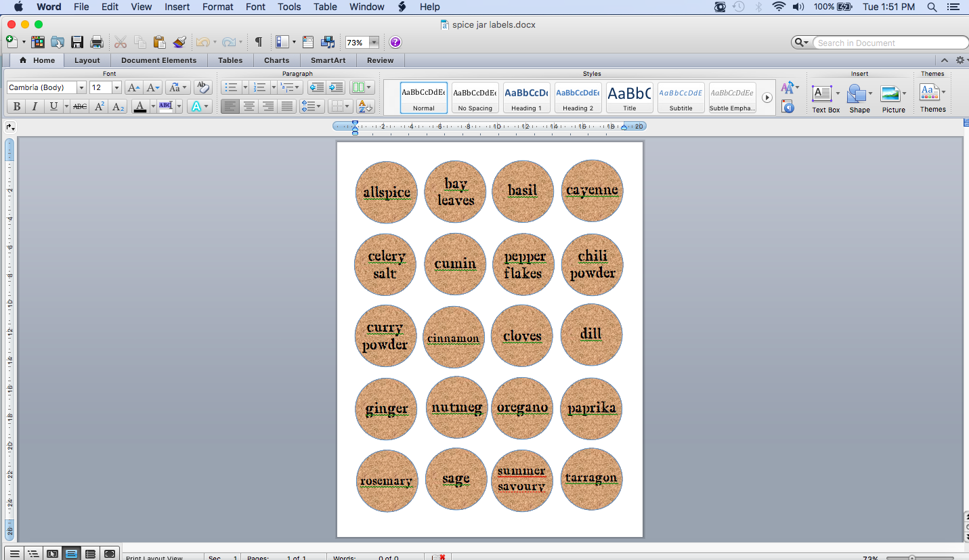
Task: Click the Save floppy disk icon
Action: 77,42
